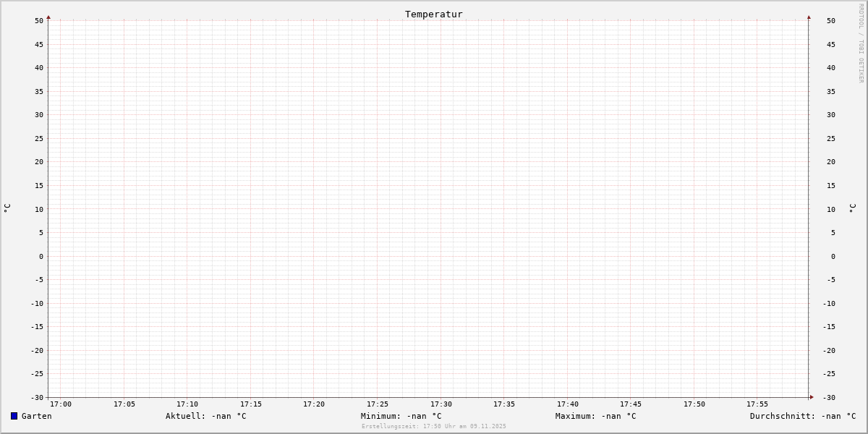Click the 17:55 time axis label

757,404
